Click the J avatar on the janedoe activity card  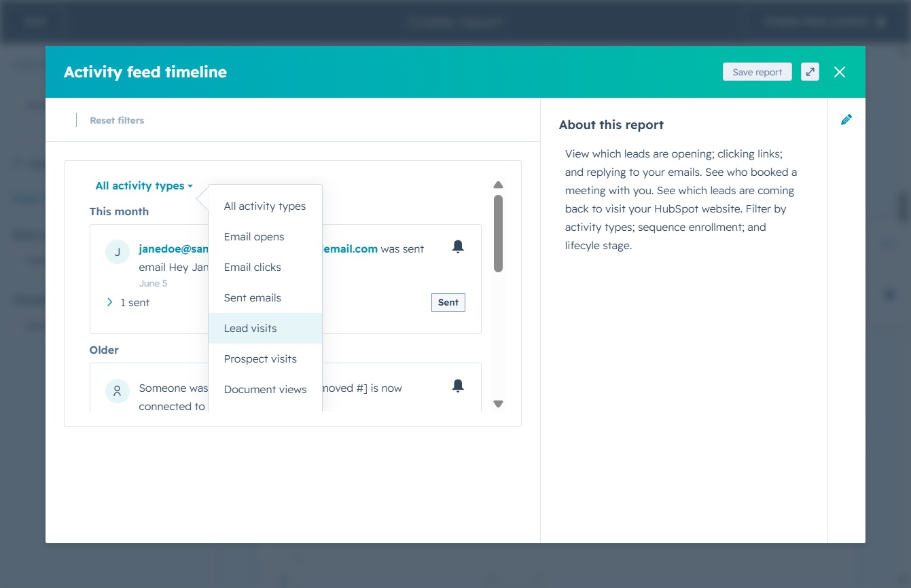(x=117, y=252)
